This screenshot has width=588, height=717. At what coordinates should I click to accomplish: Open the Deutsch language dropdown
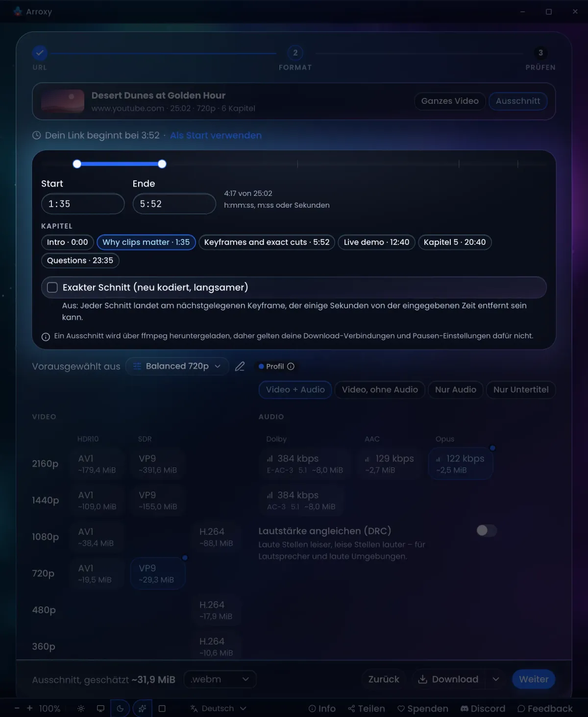pyautogui.click(x=219, y=709)
